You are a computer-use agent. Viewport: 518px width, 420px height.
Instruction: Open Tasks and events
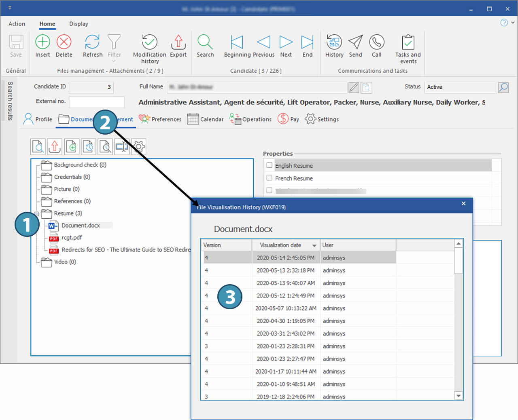point(408,42)
